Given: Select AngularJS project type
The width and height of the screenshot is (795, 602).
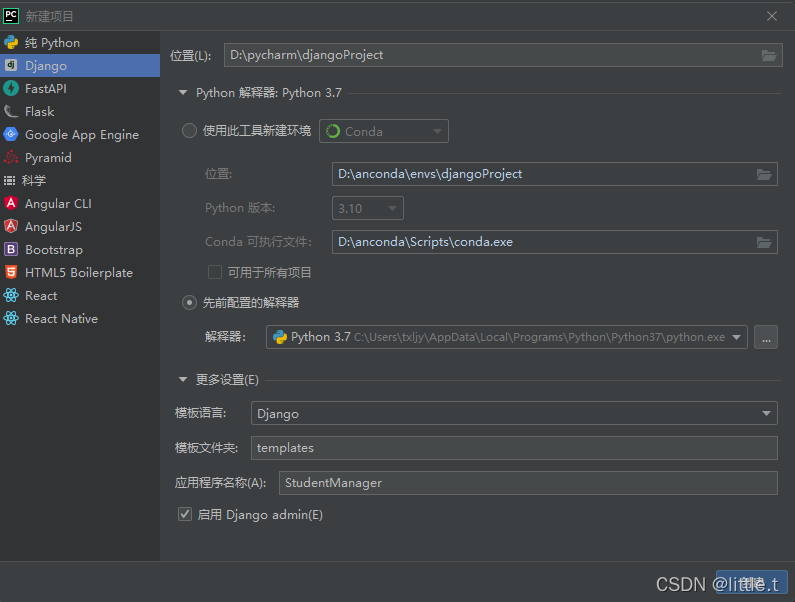Looking at the screenshot, I should 80,226.
